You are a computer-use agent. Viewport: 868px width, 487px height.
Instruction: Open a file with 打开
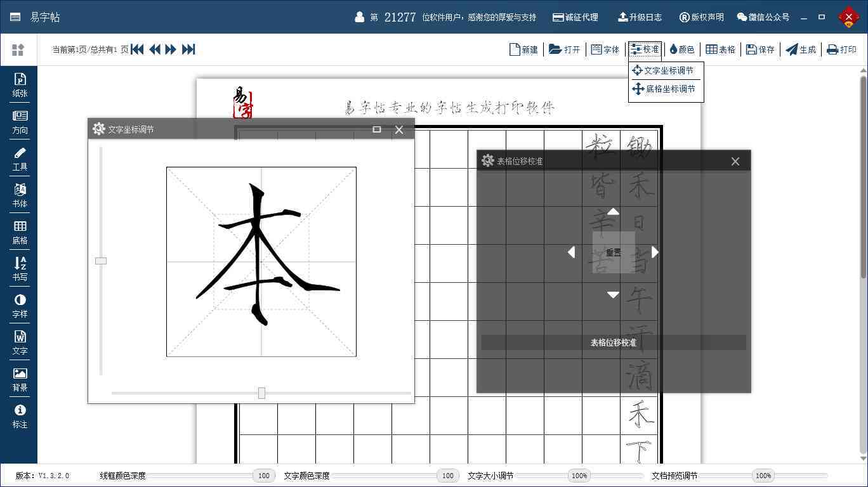coord(564,49)
